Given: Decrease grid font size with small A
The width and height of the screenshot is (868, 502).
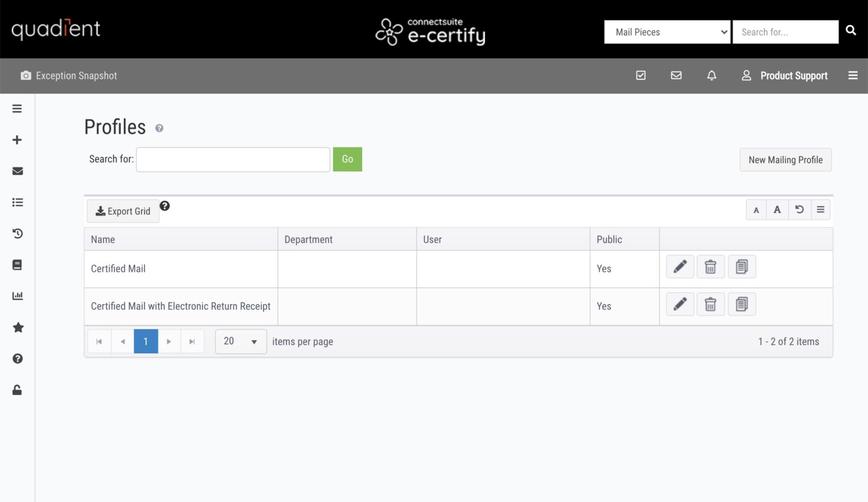Looking at the screenshot, I should [756, 210].
